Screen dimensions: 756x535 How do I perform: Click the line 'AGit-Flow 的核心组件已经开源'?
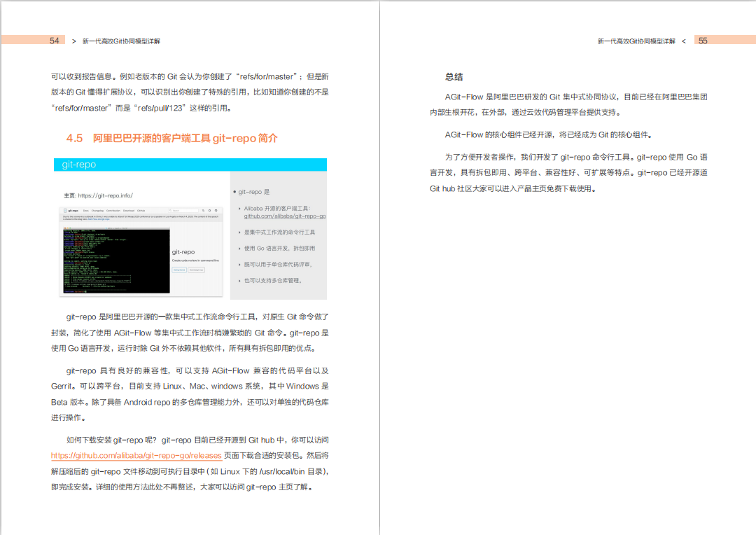pyautogui.click(x=549, y=135)
